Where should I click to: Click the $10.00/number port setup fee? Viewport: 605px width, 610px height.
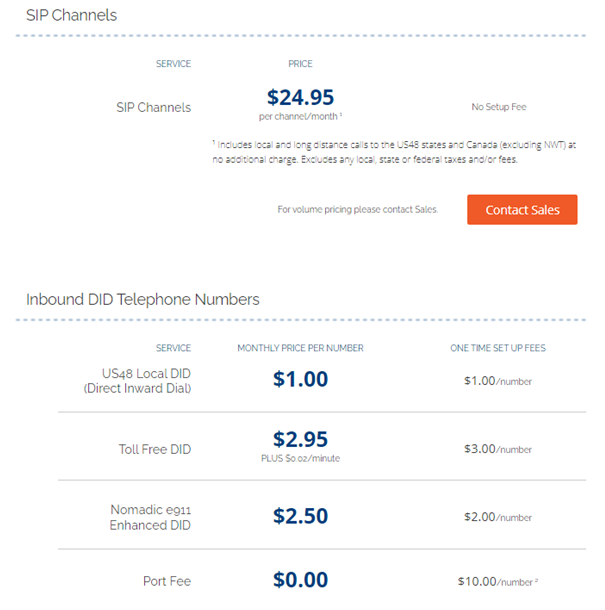pyautogui.click(x=498, y=581)
